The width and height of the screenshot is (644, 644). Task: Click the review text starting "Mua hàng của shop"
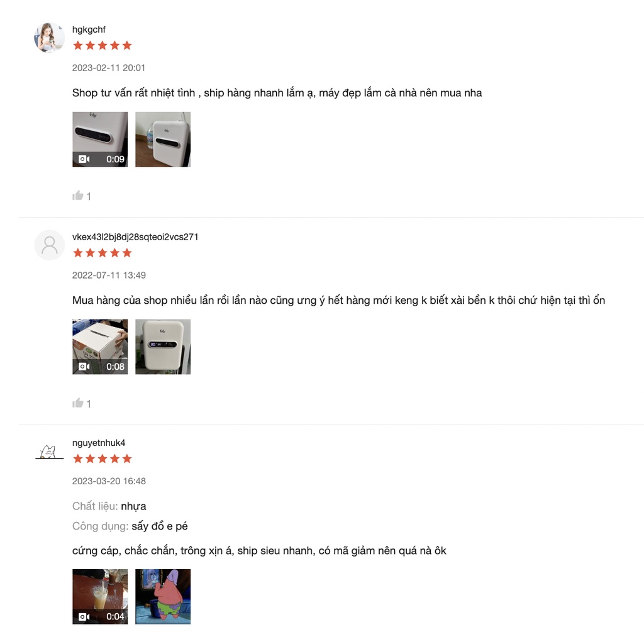click(338, 301)
